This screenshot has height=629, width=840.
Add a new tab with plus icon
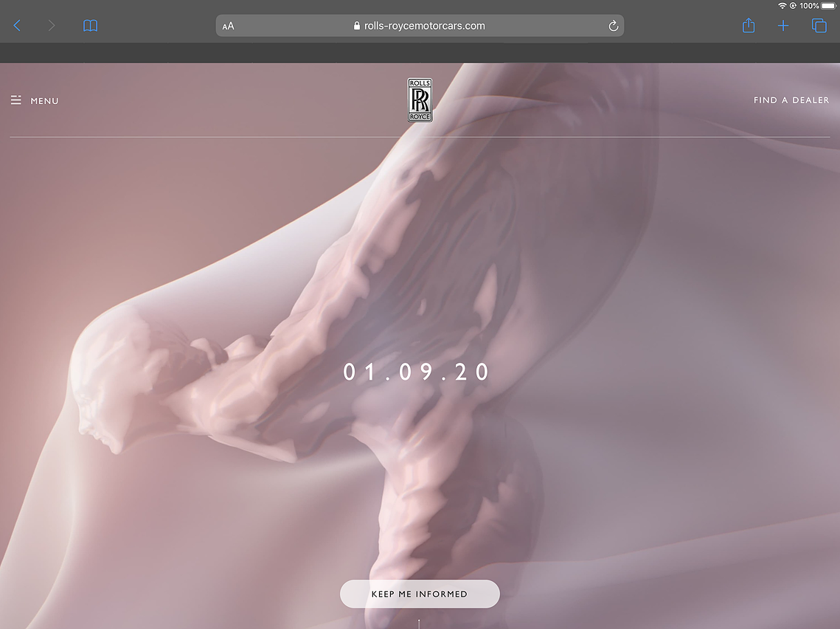782,26
